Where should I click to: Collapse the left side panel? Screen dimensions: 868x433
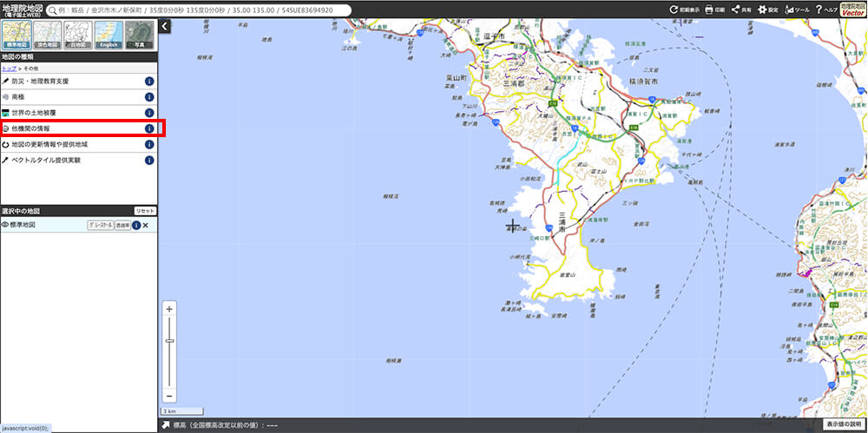(164, 27)
